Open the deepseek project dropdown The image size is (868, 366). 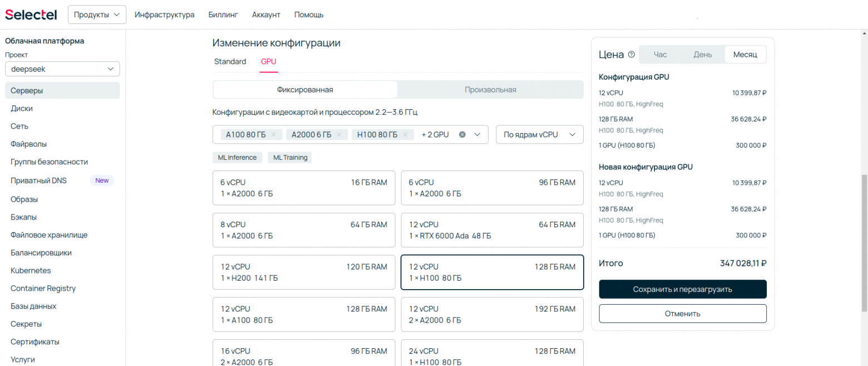pyautogui.click(x=62, y=69)
